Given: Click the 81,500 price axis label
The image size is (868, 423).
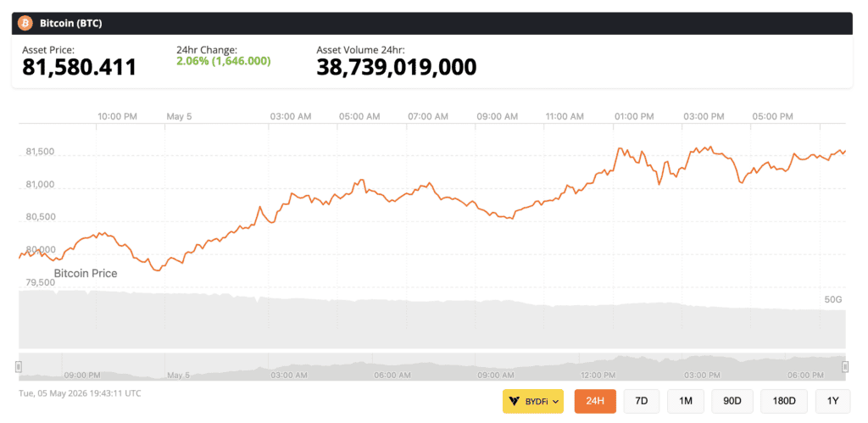Looking at the screenshot, I should pos(40,152).
